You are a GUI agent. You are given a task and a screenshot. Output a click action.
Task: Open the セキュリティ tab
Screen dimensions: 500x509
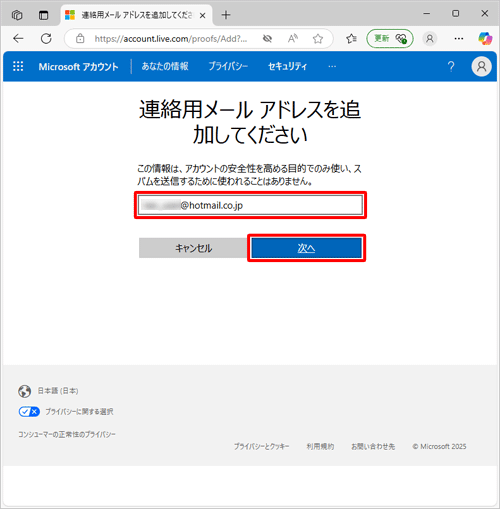(x=287, y=66)
